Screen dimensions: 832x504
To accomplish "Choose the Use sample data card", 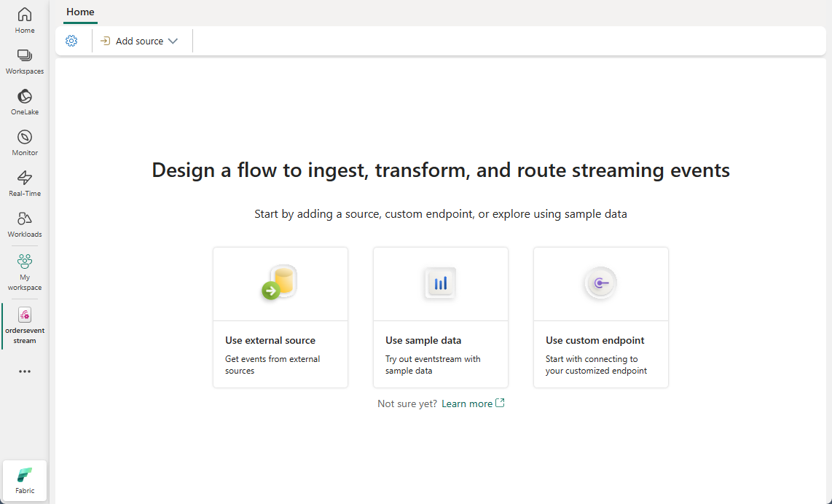I will pyautogui.click(x=441, y=317).
